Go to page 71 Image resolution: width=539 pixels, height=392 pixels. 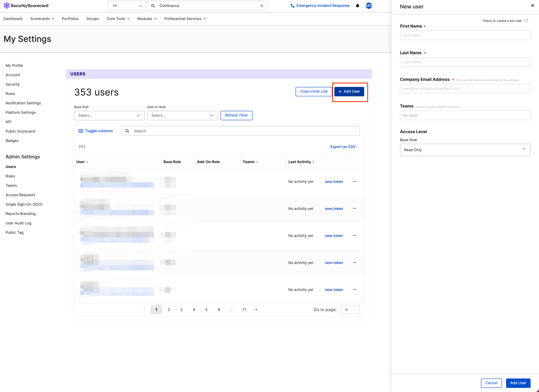244,310
